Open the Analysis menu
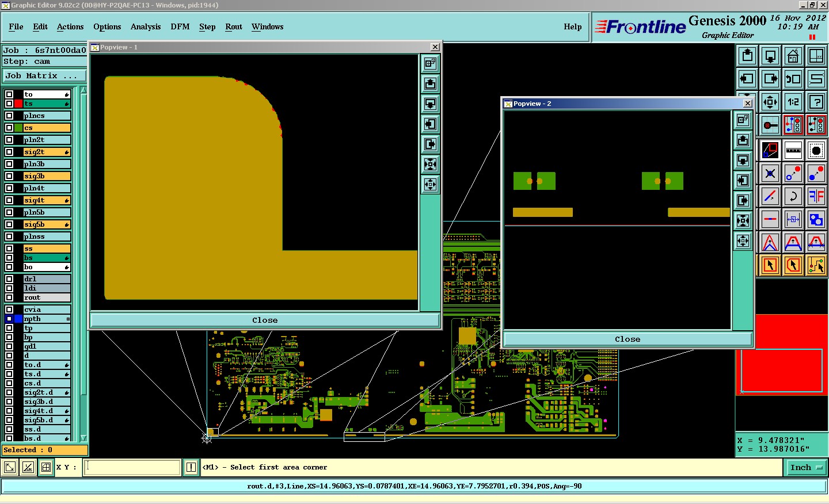829x504 pixels. 146,26
